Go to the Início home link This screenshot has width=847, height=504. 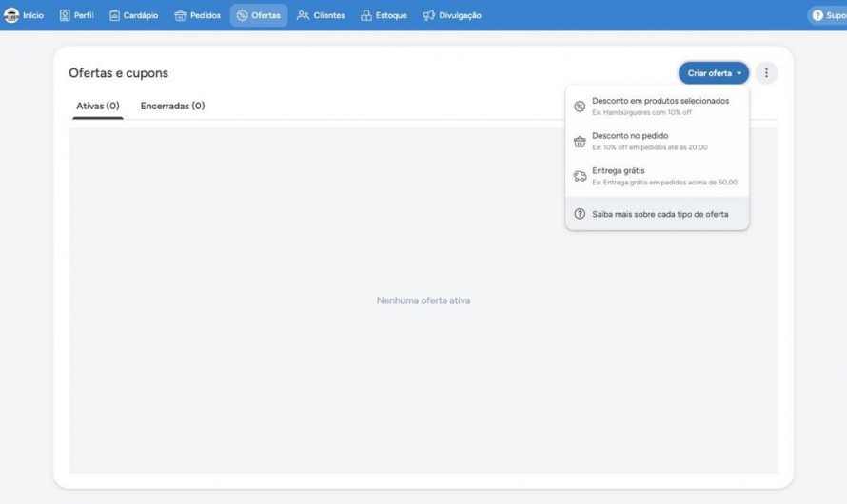(33, 15)
